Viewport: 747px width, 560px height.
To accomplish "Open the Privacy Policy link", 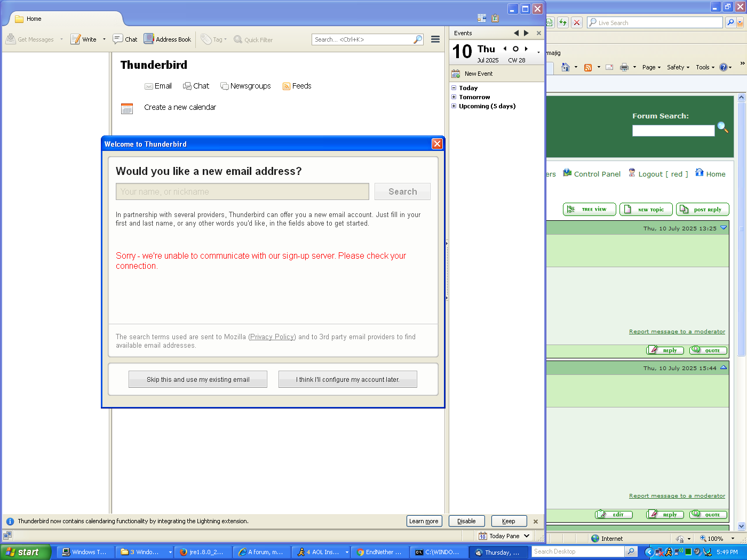I will (x=272, y=337).
